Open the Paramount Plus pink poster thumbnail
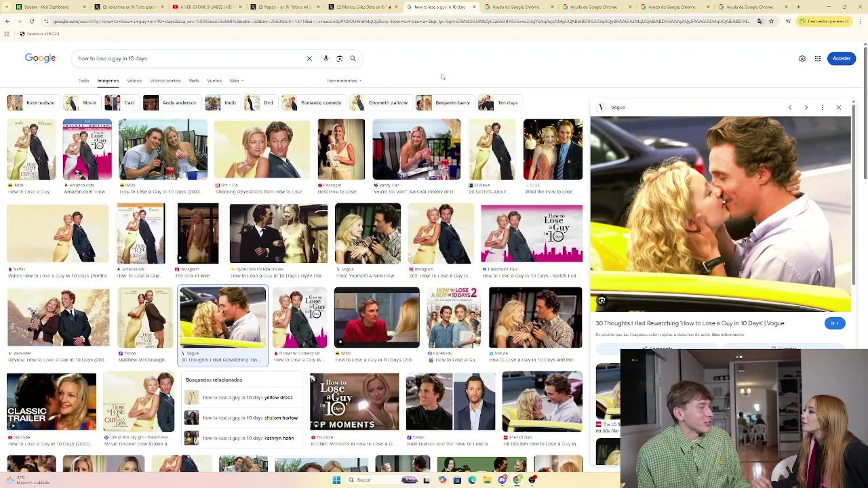 pyautogui.click(x=532, y=233)
